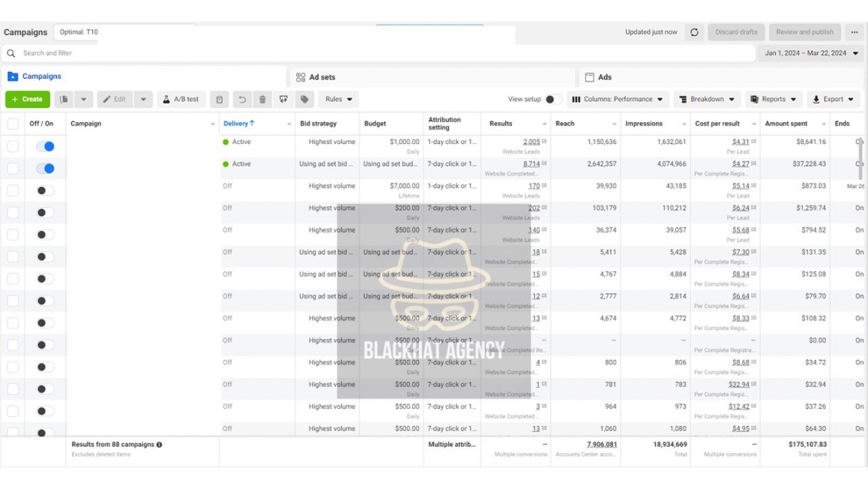Screen dimensions: 868x489
Task: Sort by the Amount spent column header
Action: click(x=786, y=124)
